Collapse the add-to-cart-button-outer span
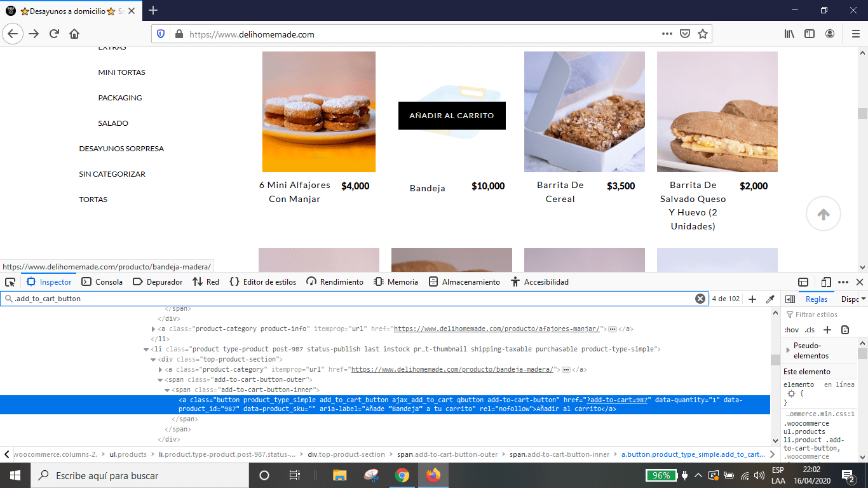The width and height of the screenshot is (868, 488). (x=161, y=380)
